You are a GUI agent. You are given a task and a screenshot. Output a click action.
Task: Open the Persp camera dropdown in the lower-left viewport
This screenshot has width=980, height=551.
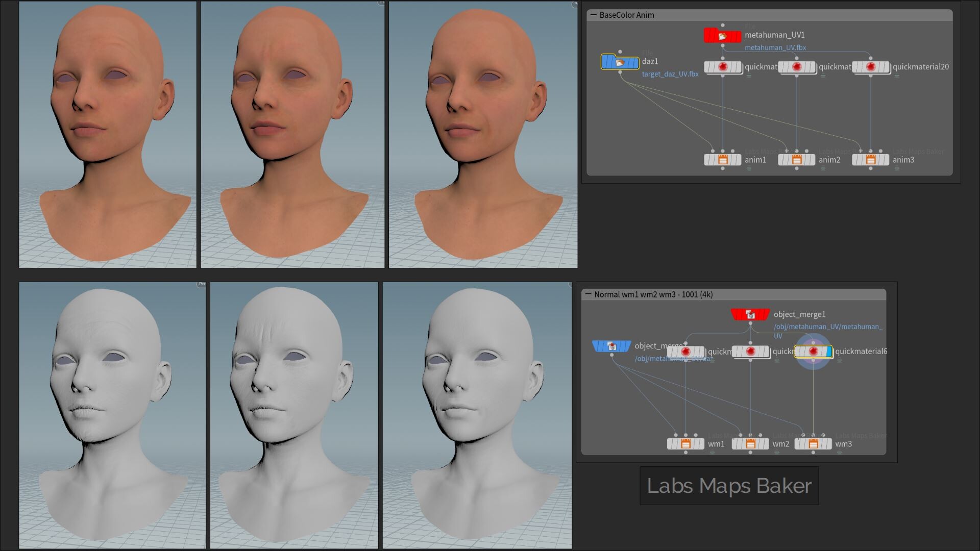pyautogui.click(x=202, y=284)
